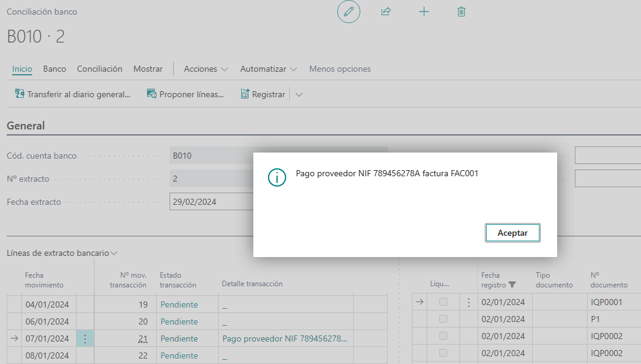
Task: Select the Transferir al diario general action icon
Action: 19,94
